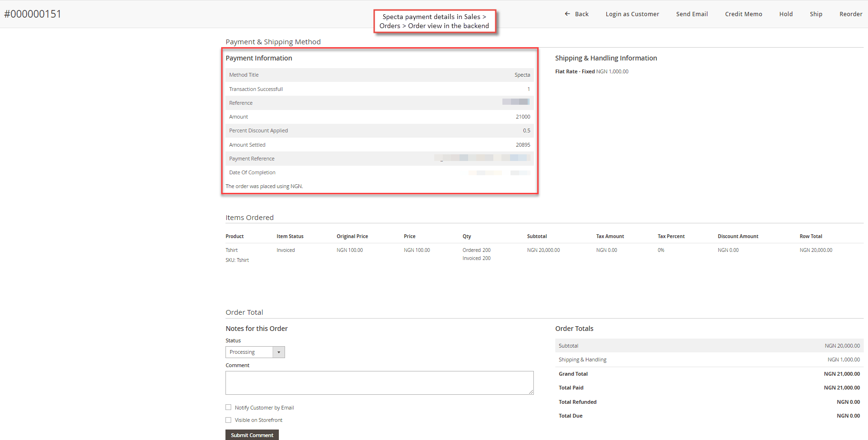Login as Customer from the order view
The image size is (868, 440).
[x=632, y=14]
